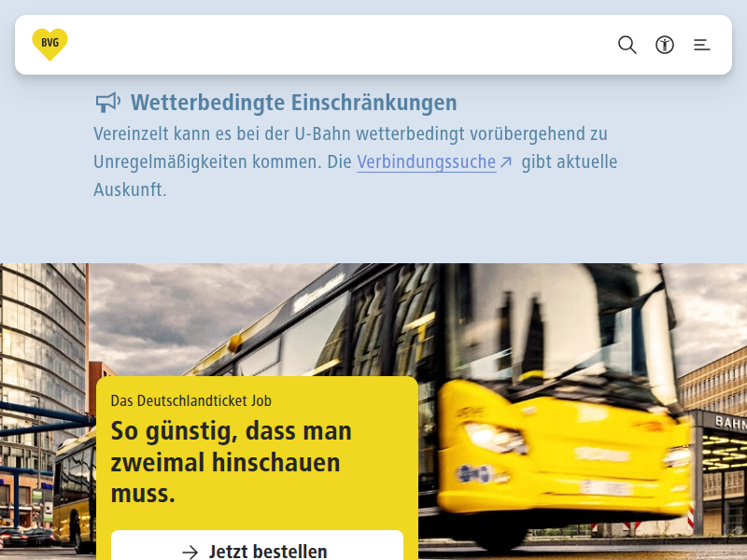The height and width of the screenshot is (560, 747).
Task: Click the Das Deutschlandticket Job label
Action: (190, 400)
